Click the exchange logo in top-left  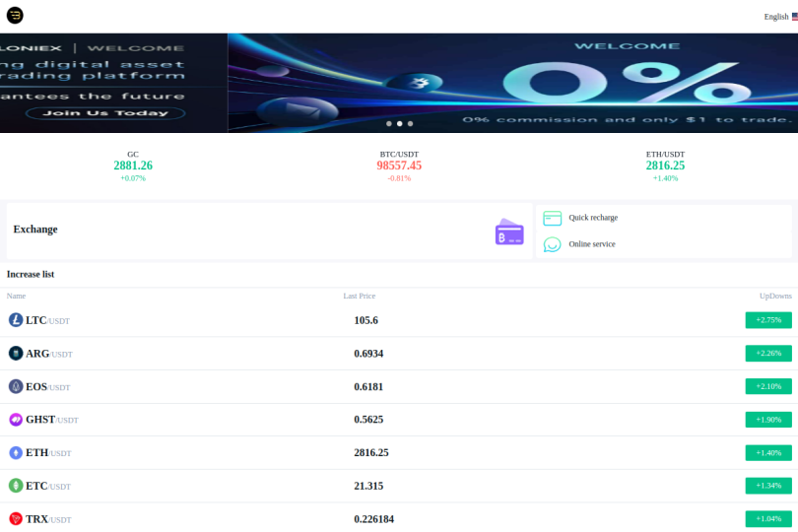point(15,16)
